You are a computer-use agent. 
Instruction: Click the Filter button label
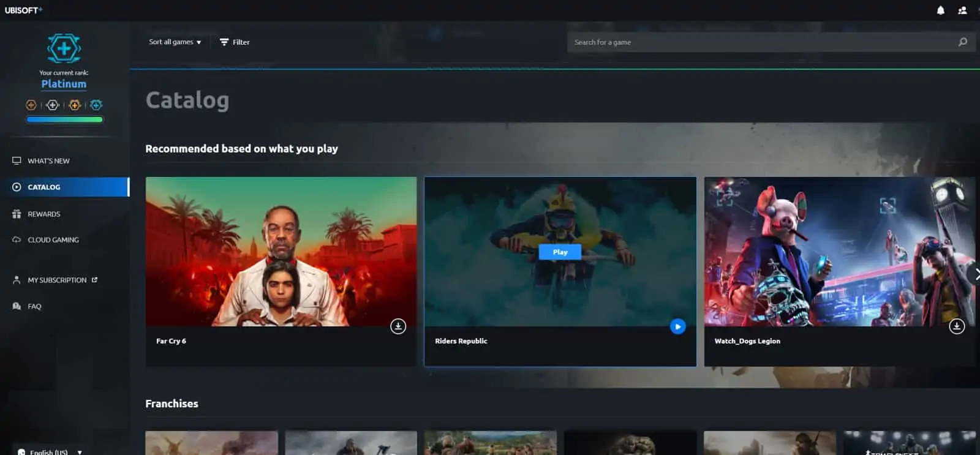pos(241,42)
